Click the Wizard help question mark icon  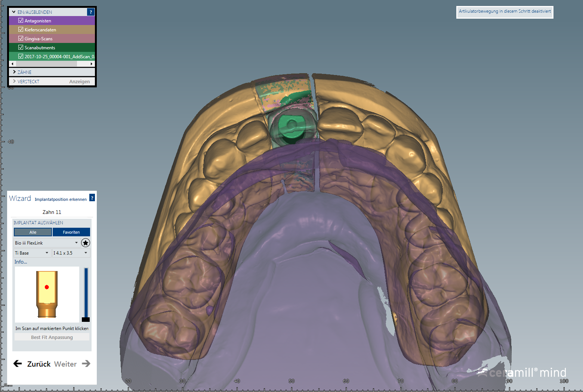pos(92,198)
